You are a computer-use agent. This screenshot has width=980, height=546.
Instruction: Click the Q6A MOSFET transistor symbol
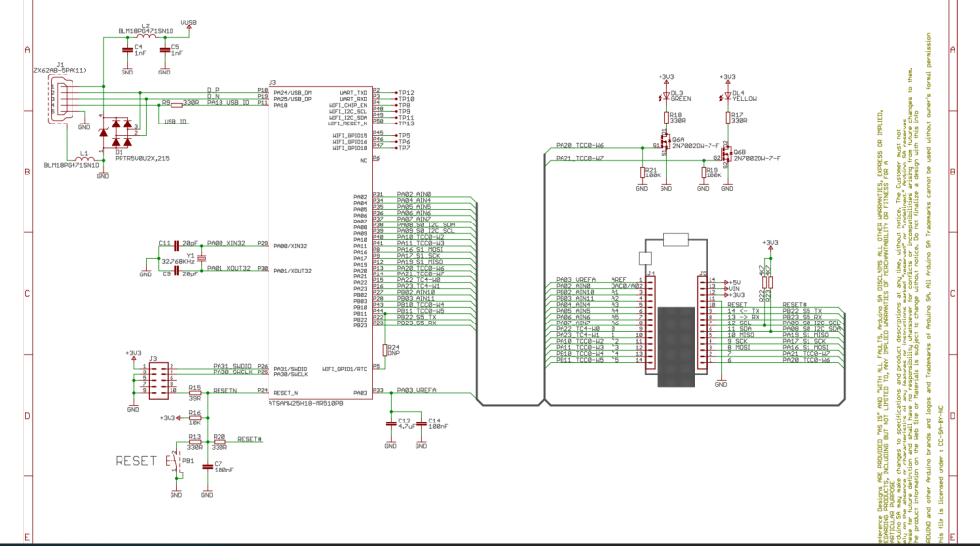[664, 146]
